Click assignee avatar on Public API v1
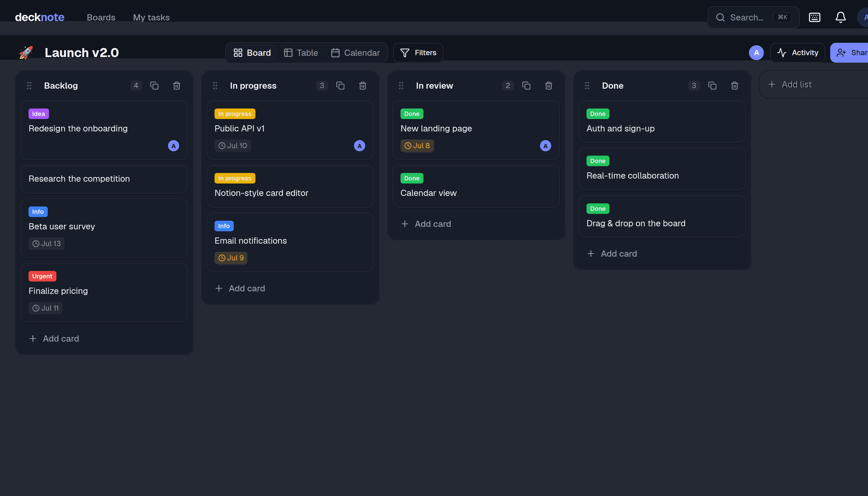This screenshot has width=868, height=496. (359, 146)
